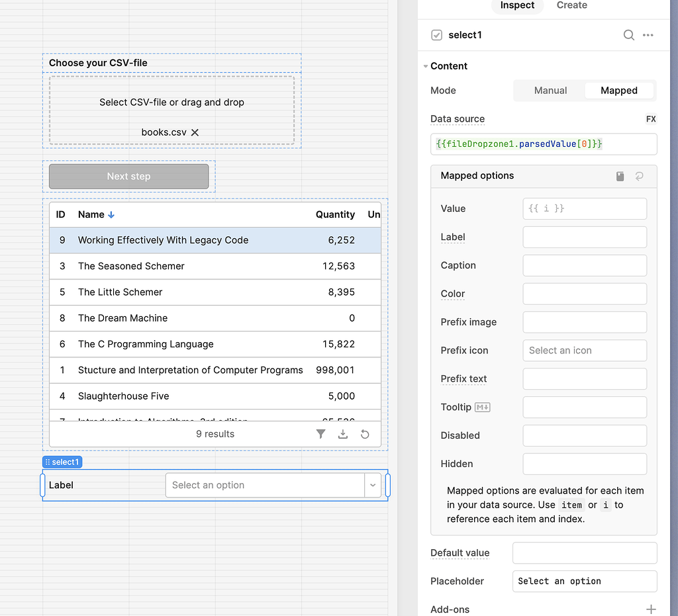Click the Next step button

tap(129, 177)
